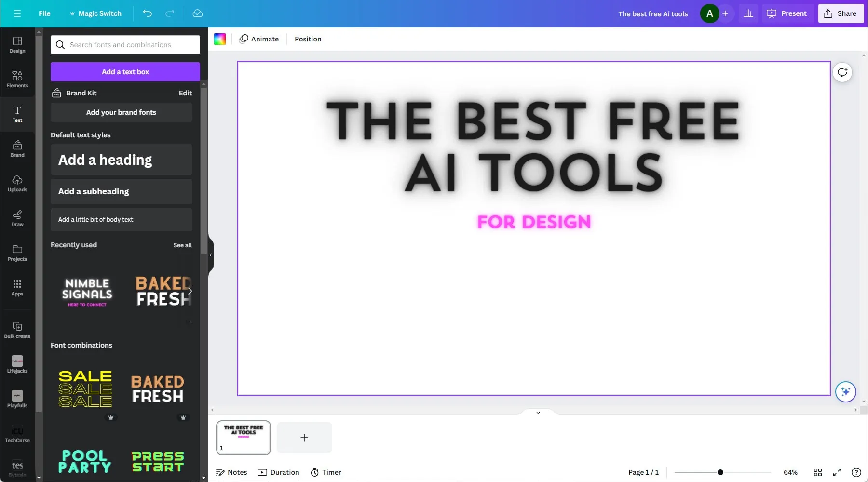This screenshot has width=868, height=482.
Task: Open Magic Switch
Action: click(95, 13)
